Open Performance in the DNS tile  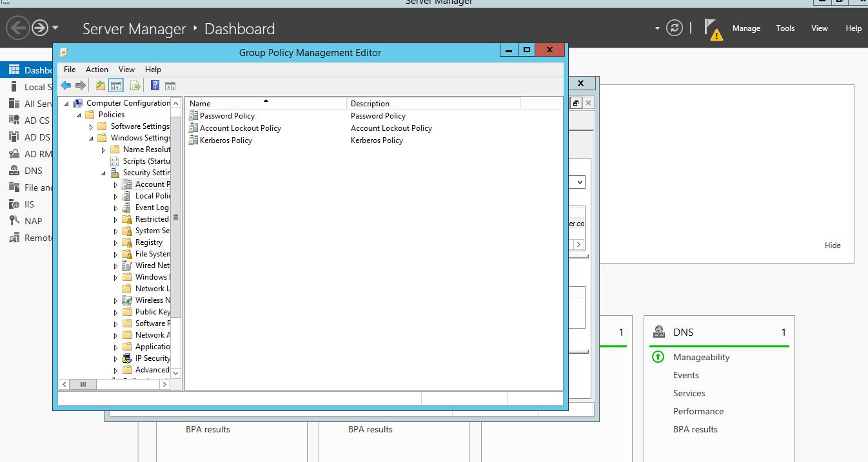point(698,411)
